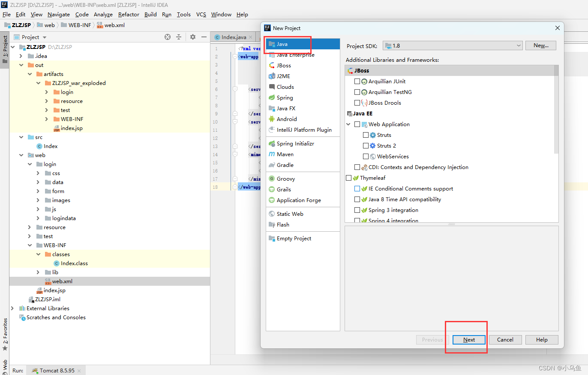The height and width of the screenshot is (375, 588).
Task: Open the File menu
Action: tap(6, 15)
